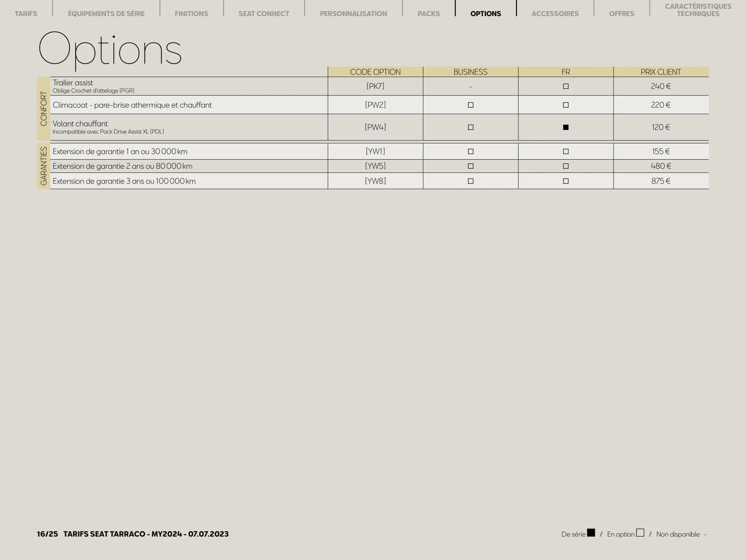Click the CONFORT category label
Viewport: 746px width, 560px height.
44,109
